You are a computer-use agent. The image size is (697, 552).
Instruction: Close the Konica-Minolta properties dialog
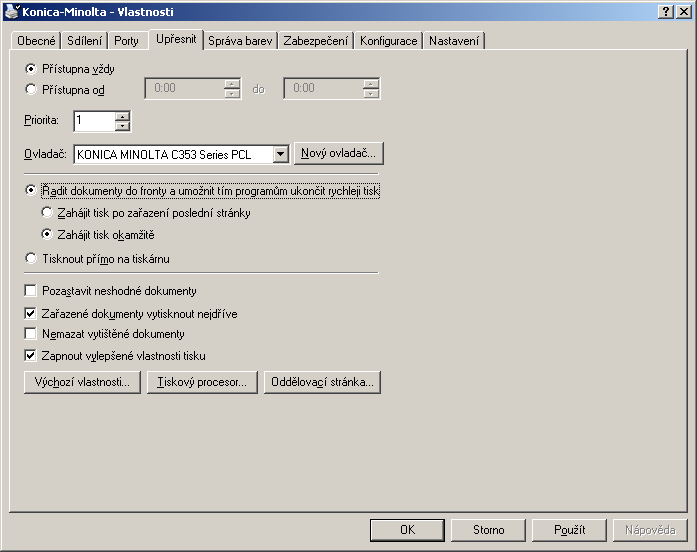(684, 12)
